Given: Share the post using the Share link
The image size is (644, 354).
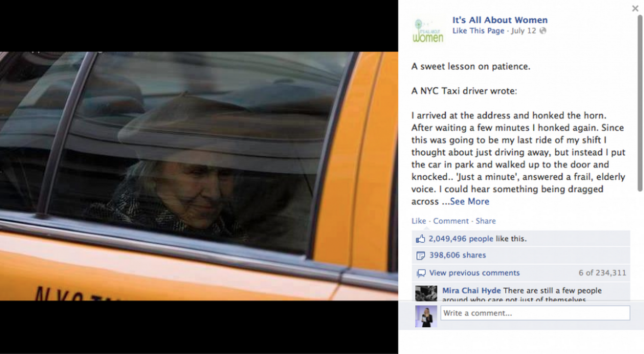Looking at the screenshot, I should tap(486, 221).
